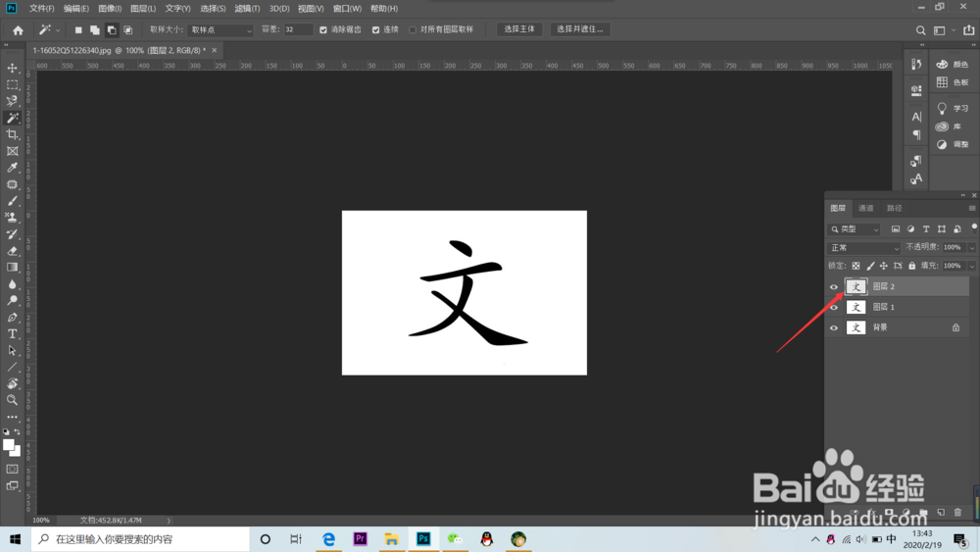Toggle contiguous (连续) checkbox
Screen dimensions: 980x552
(x=375, y=30)
